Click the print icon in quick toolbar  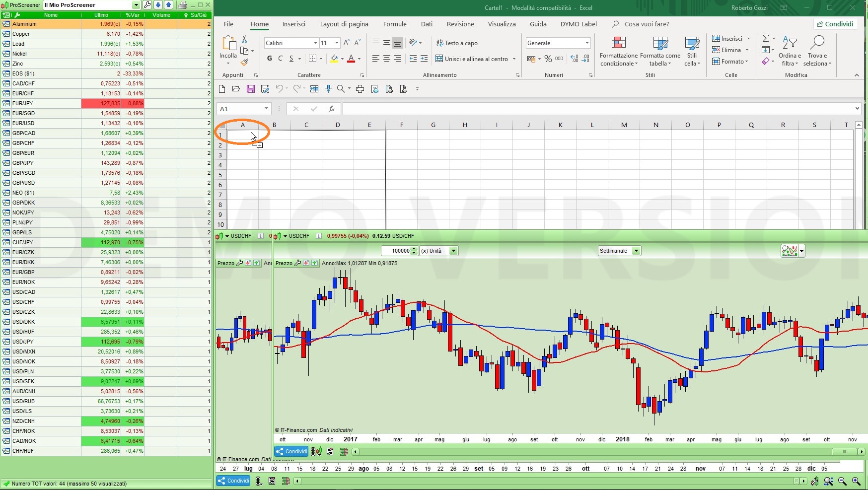pos(360,89)
